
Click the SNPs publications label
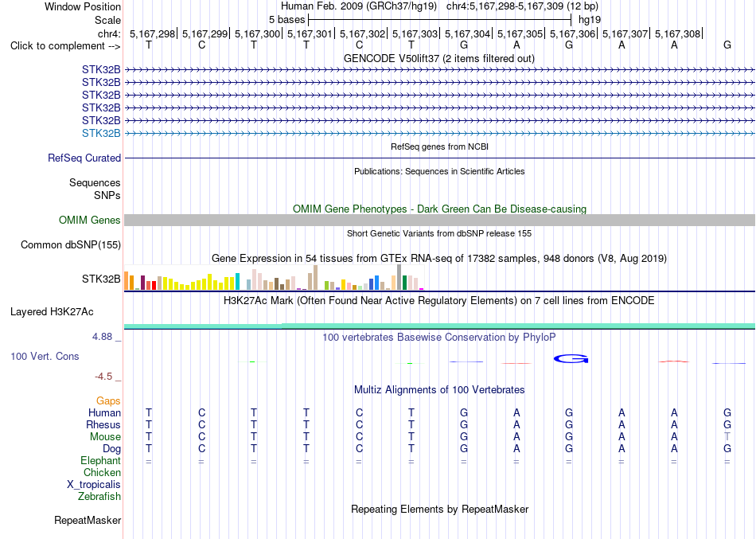107,195
